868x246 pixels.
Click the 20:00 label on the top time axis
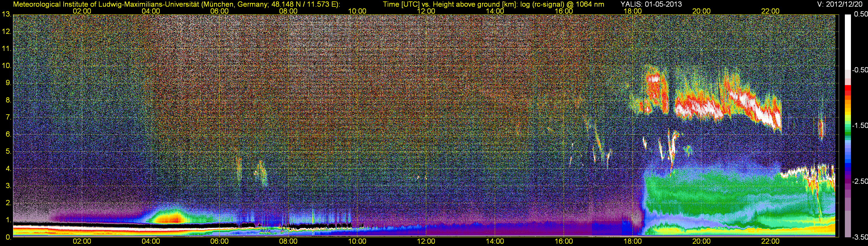coord(702,11)
